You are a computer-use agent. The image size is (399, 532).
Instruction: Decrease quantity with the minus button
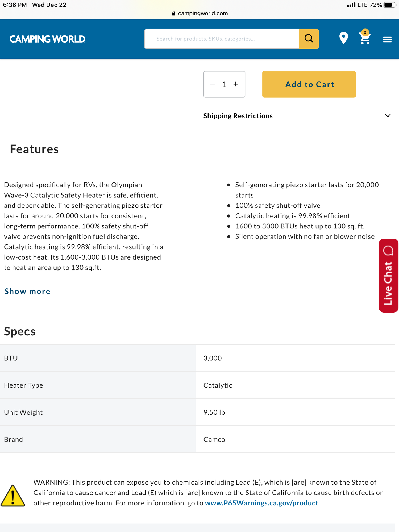tap(212, 84)
